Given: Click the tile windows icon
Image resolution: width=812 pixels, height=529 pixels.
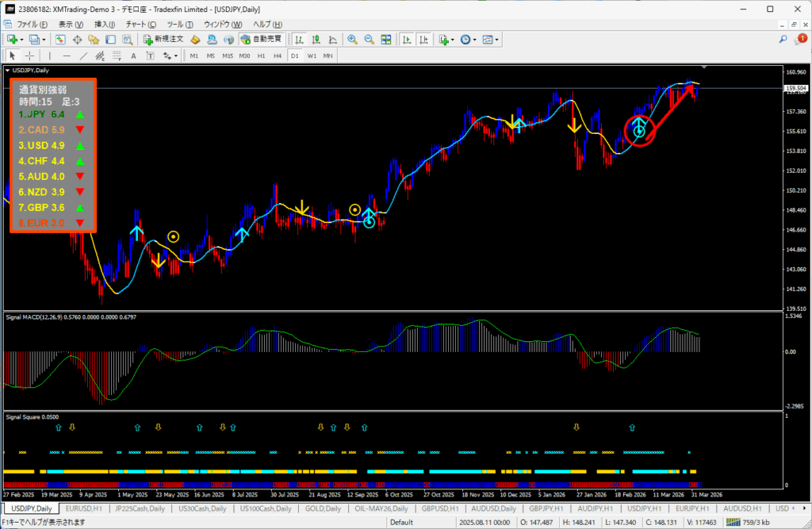Looking at the screenshot, I should click(385, 39).
